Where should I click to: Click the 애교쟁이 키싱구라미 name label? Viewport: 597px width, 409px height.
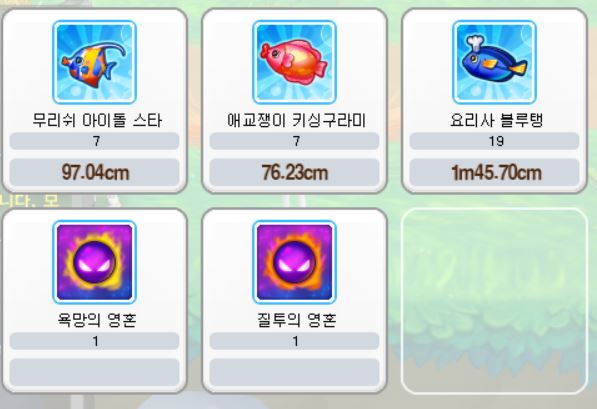[x=296, y=121]
